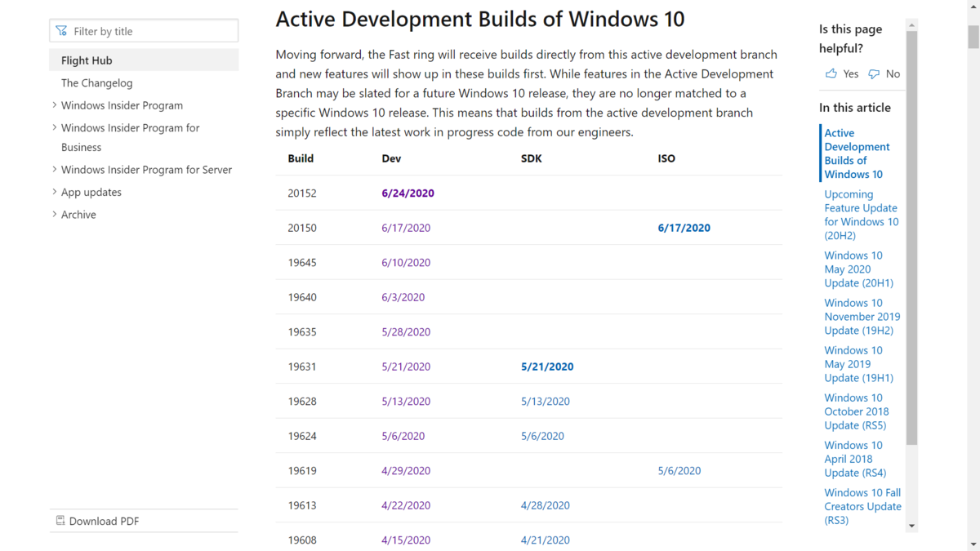Select Flight Hub in the sidebar
980x551 pixels.
click(84, 60)
